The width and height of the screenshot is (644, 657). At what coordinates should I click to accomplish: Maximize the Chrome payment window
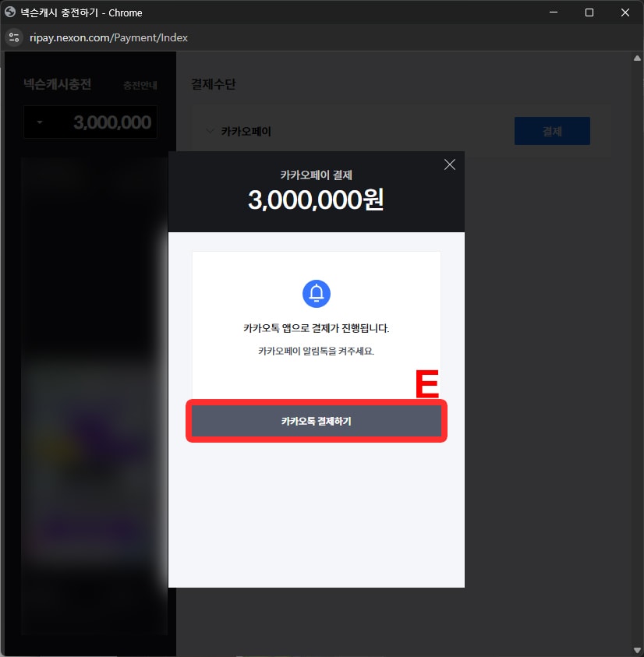point(589,12)
